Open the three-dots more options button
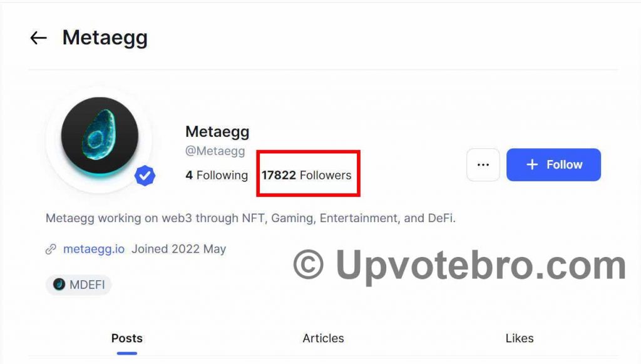Viewport: 641px width, 364px height. [483, 164]
